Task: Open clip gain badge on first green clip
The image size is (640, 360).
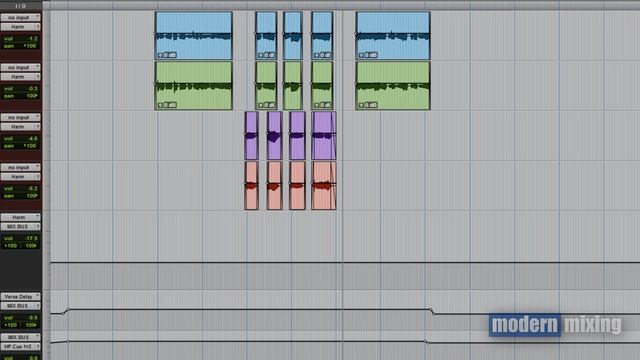Action: 167,105
